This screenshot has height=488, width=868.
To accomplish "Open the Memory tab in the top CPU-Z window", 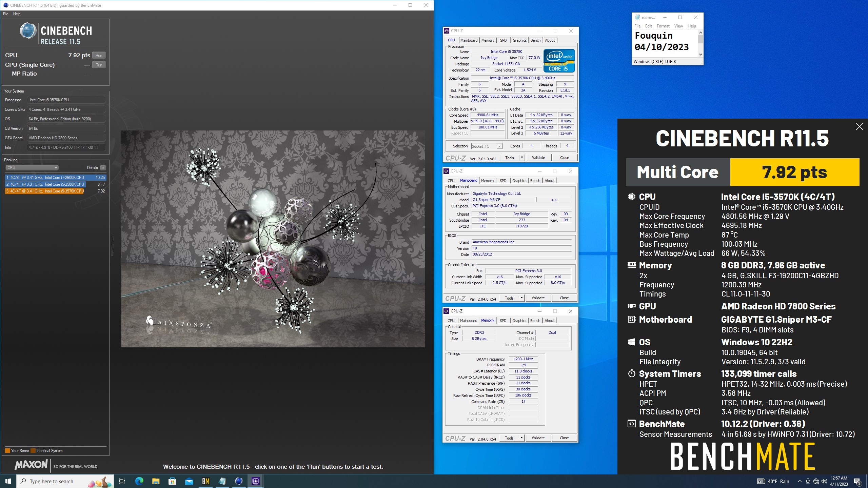I will click(x=488, y=40).
